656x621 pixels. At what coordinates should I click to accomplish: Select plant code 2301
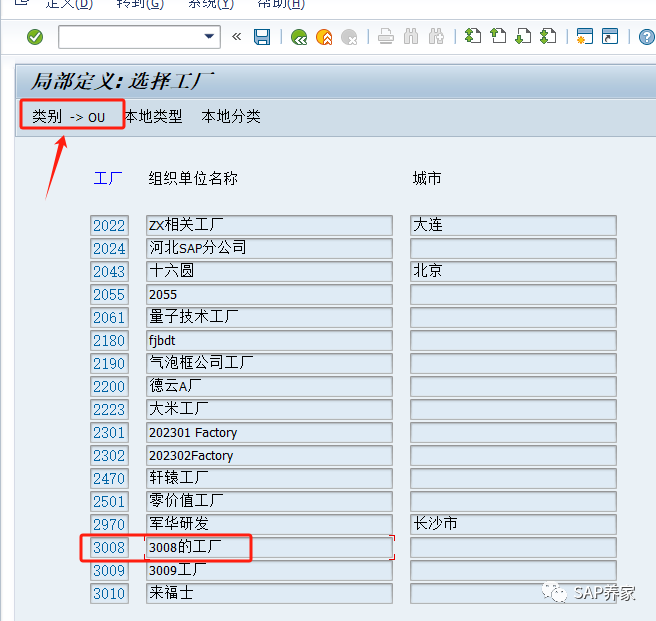[x=109, y=433]
